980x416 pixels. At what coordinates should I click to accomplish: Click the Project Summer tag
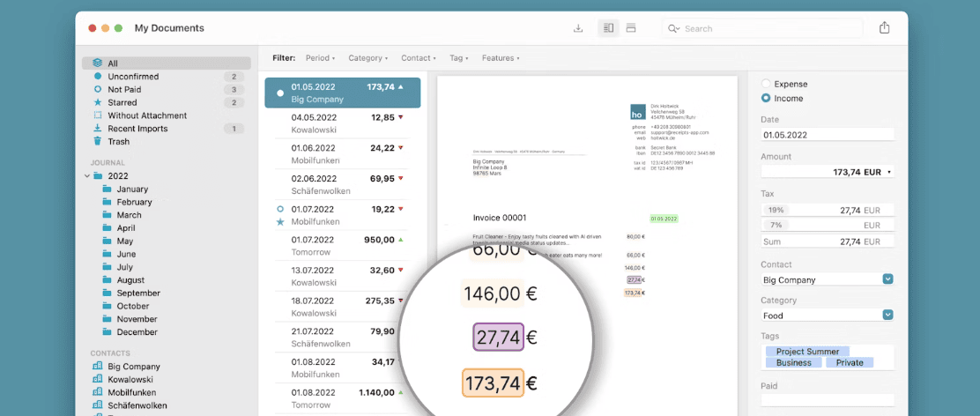coord(807,352)
